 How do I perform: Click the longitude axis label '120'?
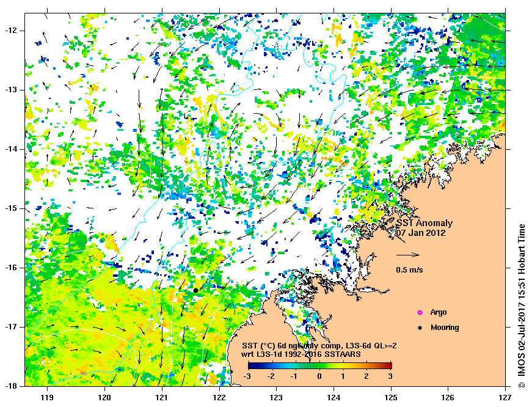click(x=104, y=397)
